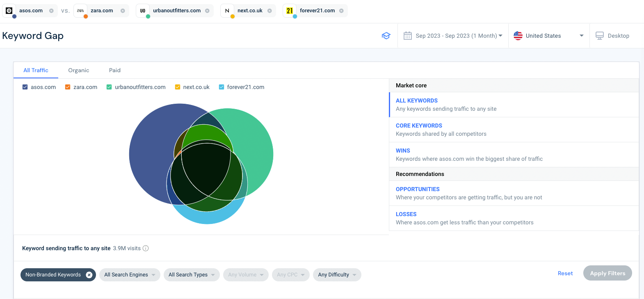This screenshot has height=299, width=644.
Task: Uncheck asos.com in the Venn legend
Action: coord(25,87)
